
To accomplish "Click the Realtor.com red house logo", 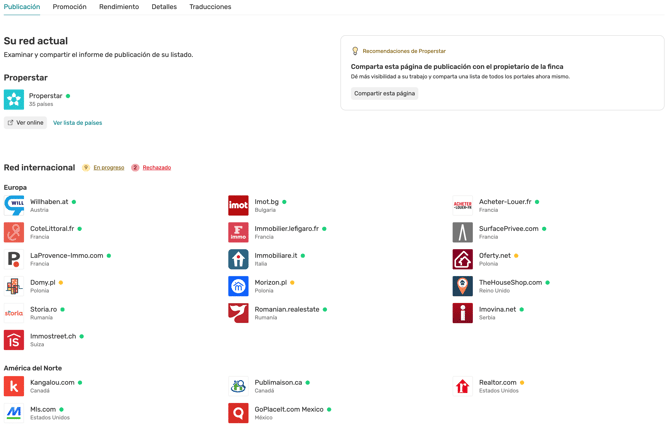I will [x=462, y=386].
